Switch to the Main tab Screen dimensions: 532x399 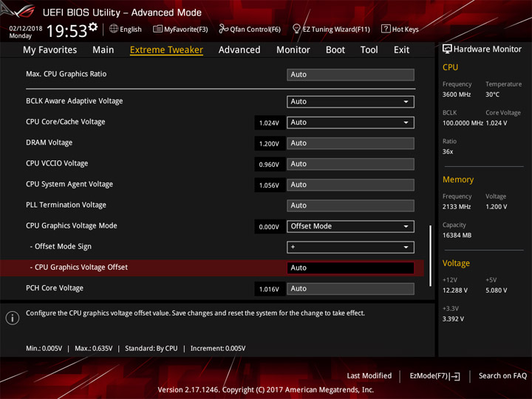pyautogui.click(x=103, y=50)
